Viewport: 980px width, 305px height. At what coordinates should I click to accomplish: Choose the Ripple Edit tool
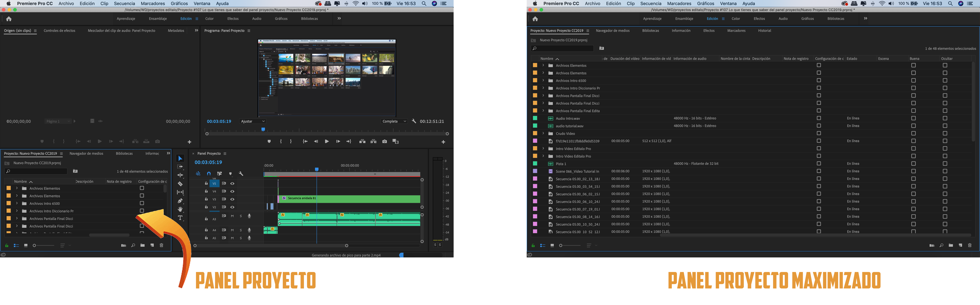click(180, 175)
